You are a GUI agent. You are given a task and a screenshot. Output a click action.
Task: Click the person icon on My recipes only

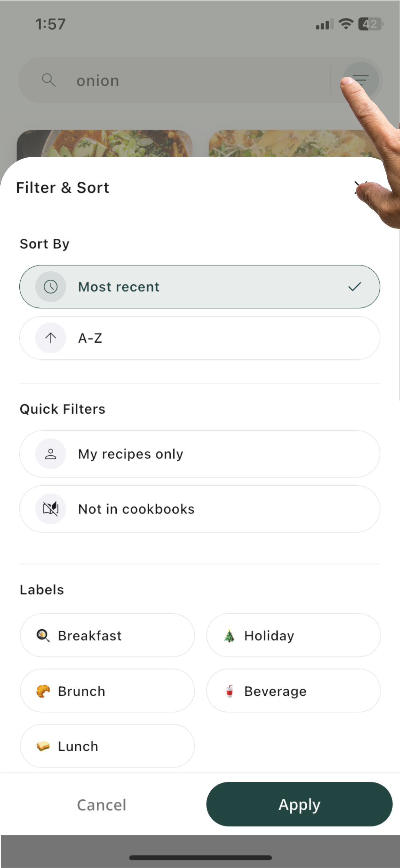tap(50, 454)
